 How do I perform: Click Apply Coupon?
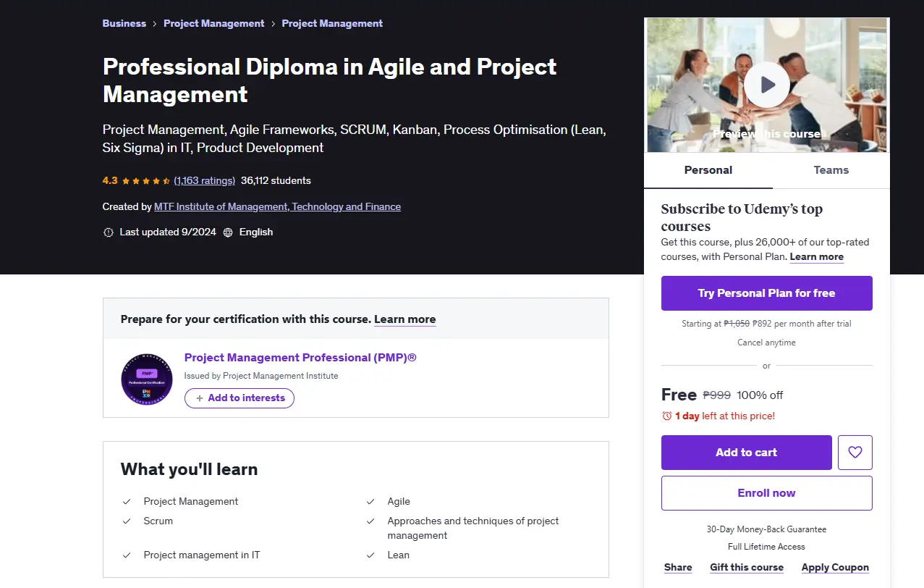click(835, 568)
